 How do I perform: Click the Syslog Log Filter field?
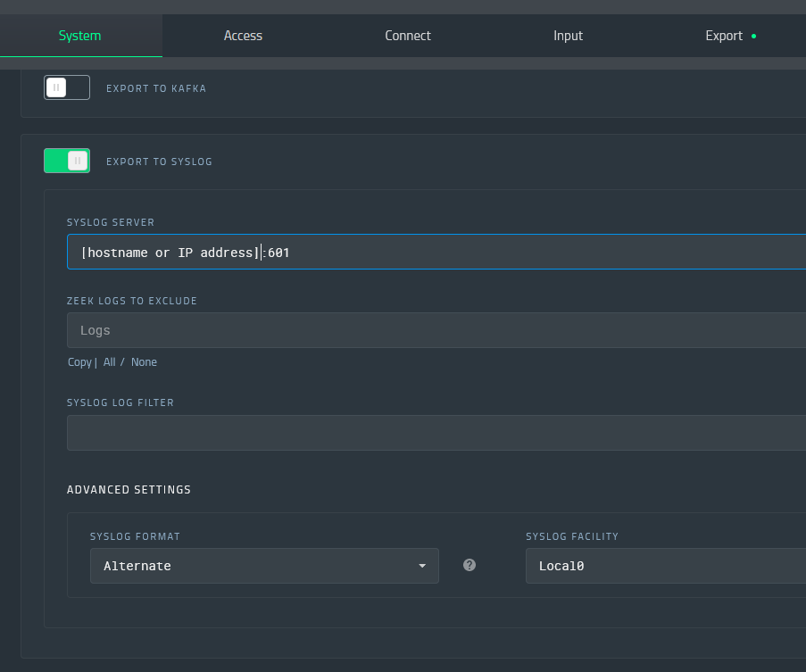436,433
